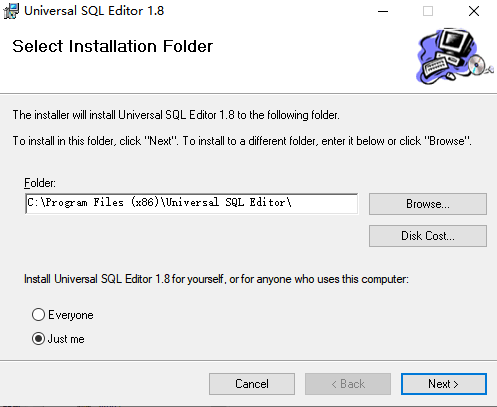Viewport: 497px width, 407px height.
Task: Click the Select Installation Folder heading
Action: point(112,46)
